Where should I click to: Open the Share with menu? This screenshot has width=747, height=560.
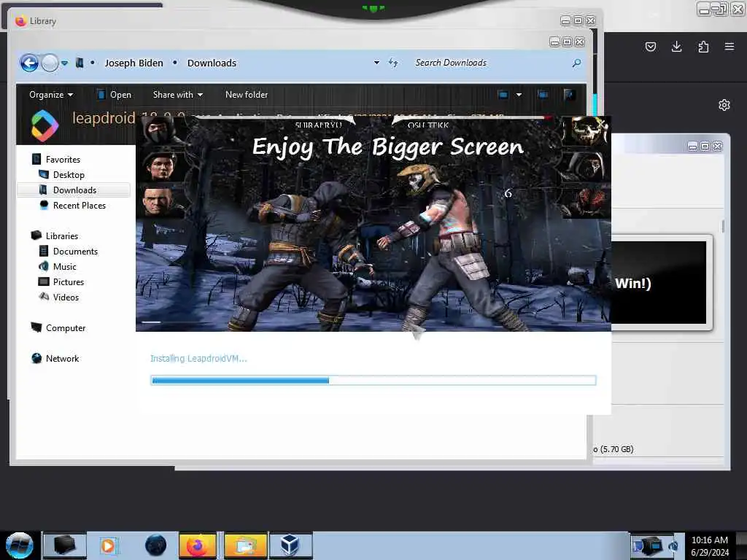tap(178, 95)
